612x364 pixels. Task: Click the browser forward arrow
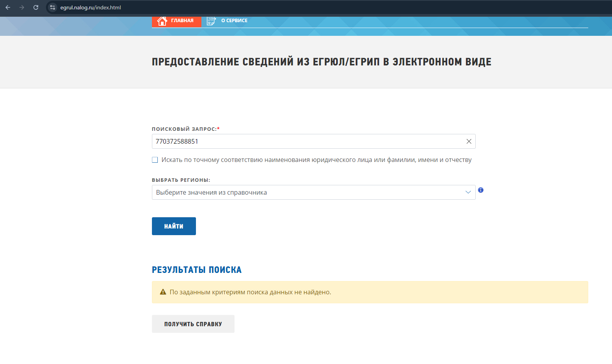pyautogui.click(x=22, y=7)
